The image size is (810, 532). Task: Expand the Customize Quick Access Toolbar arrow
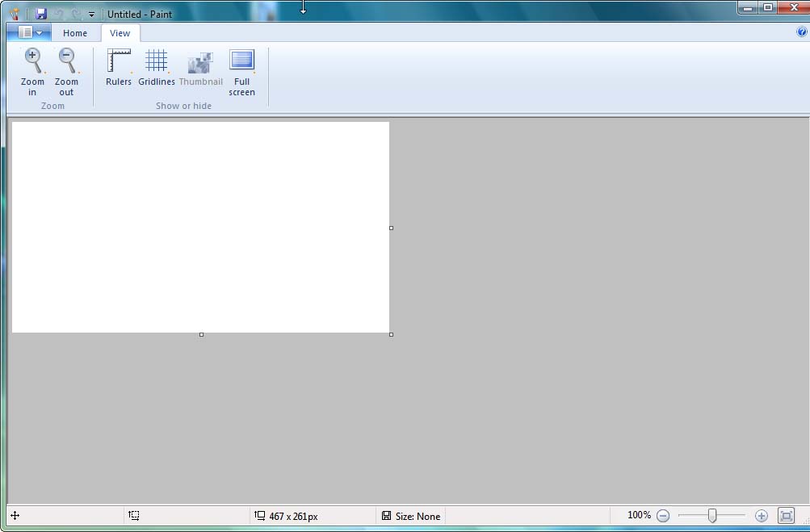[91, 15]
